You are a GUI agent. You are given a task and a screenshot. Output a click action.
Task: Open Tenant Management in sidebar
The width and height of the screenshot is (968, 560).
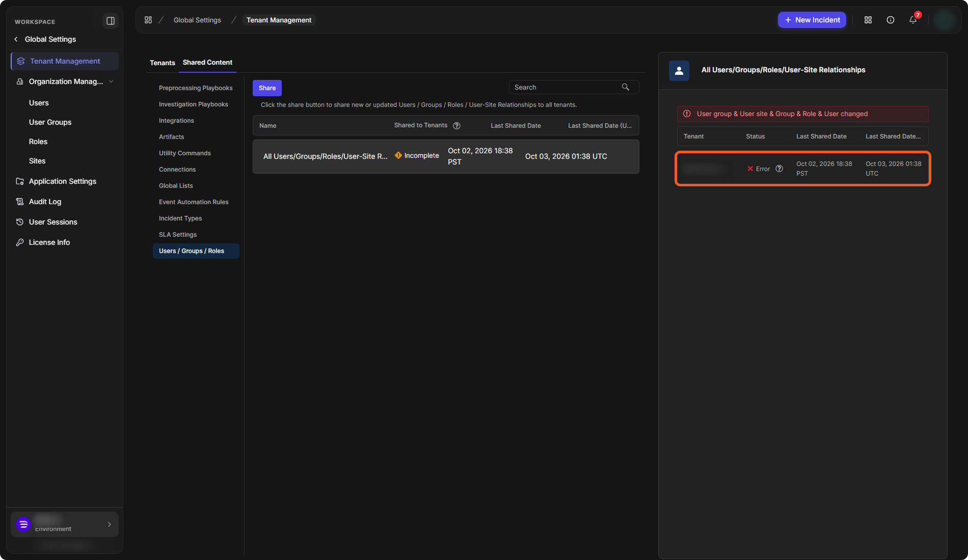(65, 61)
